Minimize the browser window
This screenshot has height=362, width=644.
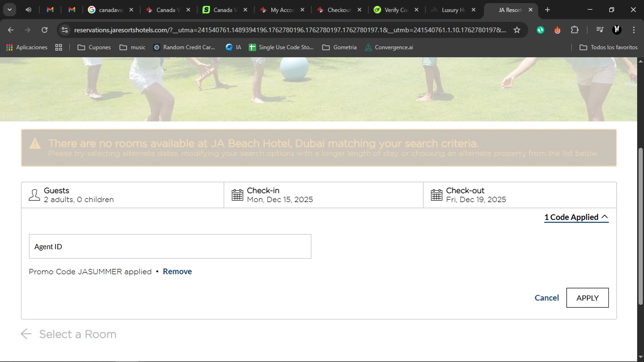[590, 9]
